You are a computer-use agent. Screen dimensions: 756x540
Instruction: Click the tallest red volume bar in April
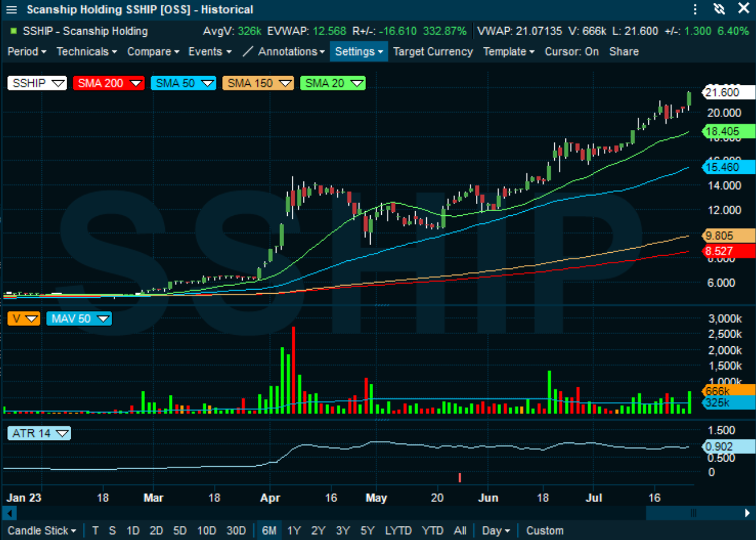pyautogui.click(x=294, y=370)
